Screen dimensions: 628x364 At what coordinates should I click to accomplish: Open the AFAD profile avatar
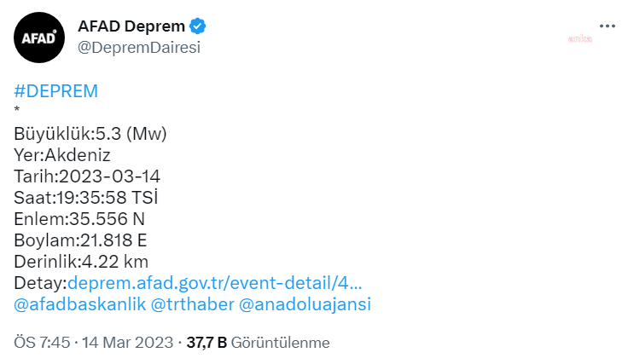click(39, 38)
